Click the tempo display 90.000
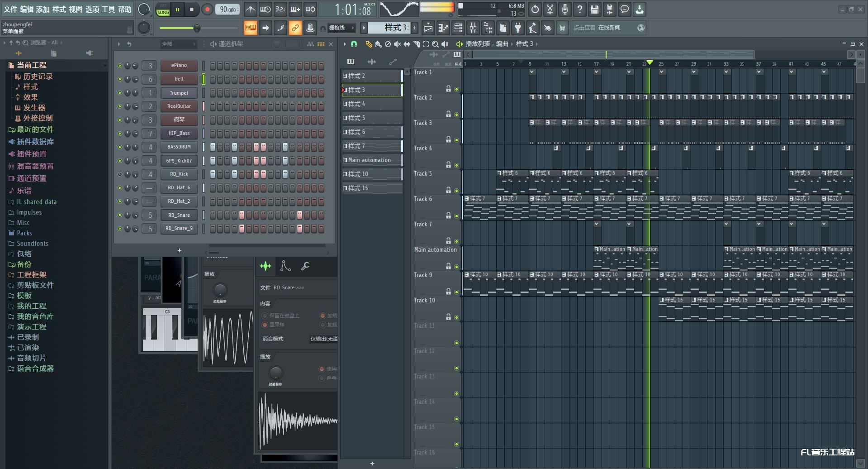 point(228,10)
